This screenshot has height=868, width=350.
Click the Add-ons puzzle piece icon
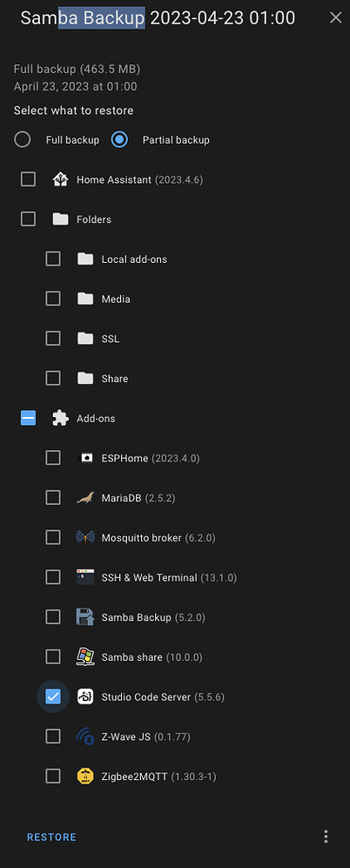[x=60, y=418]
